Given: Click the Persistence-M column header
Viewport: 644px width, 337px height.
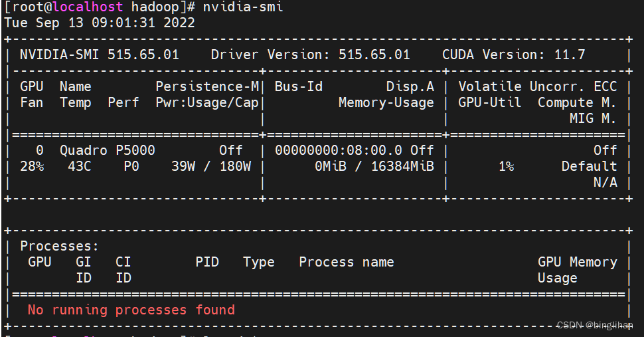Looking at the screenshot, I should pyautogui.click(x=207, y=86).
